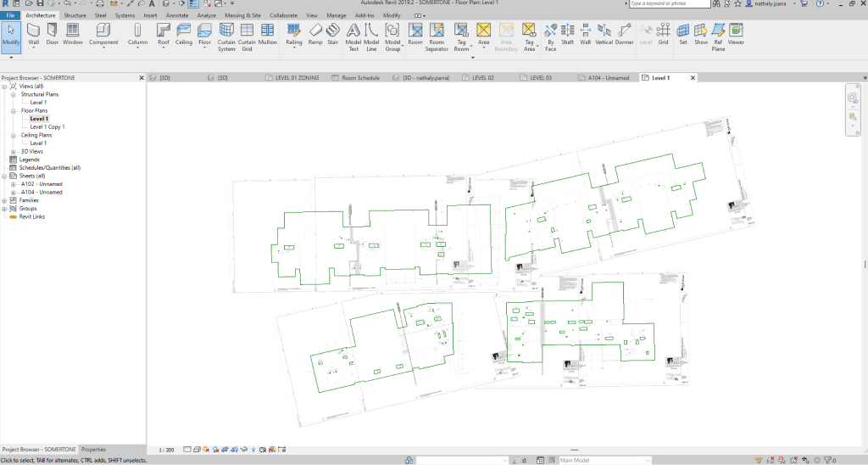The height and width of the screenshot is (465, 868).
Task: Place a Room with the Room tool
Action: 415,34
